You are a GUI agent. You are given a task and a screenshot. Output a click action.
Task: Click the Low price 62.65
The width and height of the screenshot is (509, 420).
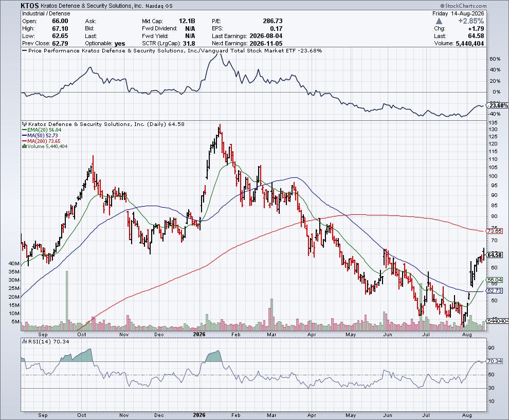click(x=60, y=36)
